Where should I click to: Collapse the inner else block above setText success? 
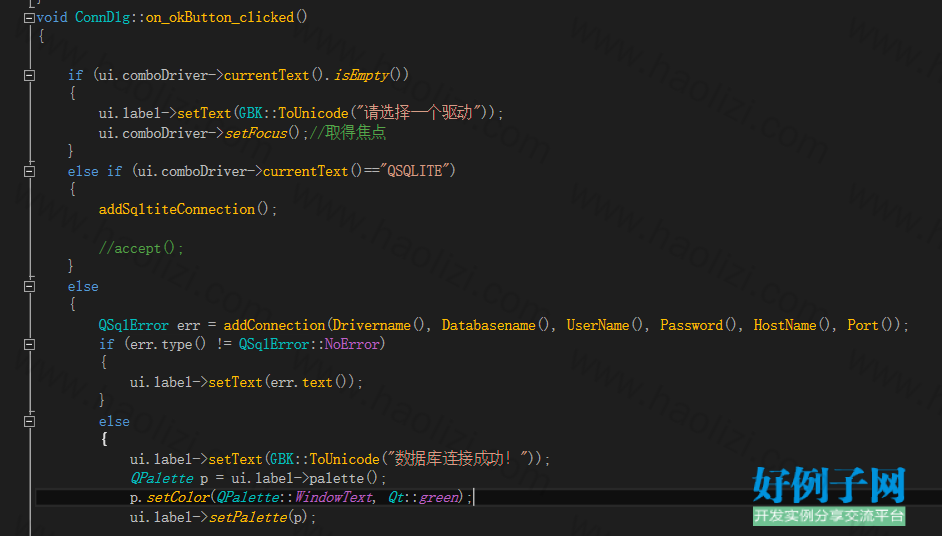[x=29, y=422]
